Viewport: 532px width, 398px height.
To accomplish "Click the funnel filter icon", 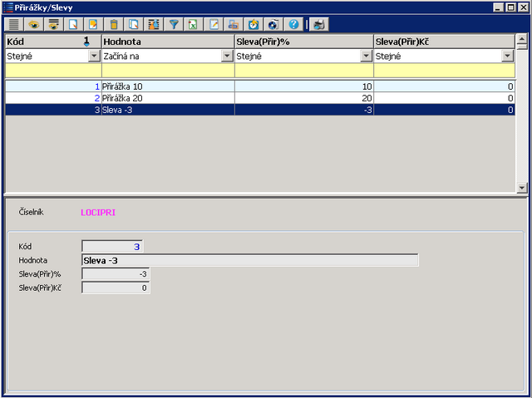I will click(174, 24).
